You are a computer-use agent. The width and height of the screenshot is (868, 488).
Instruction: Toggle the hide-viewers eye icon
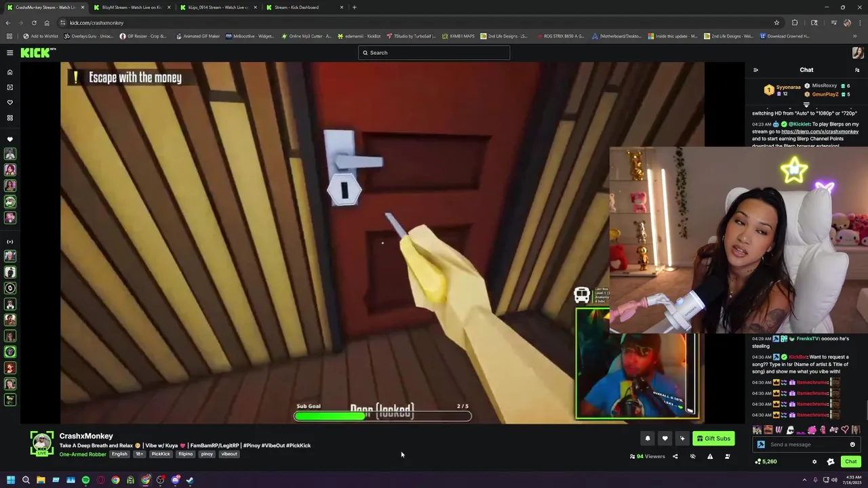692,457
